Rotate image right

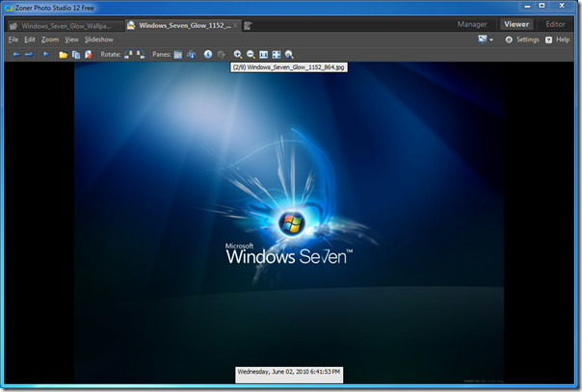pos(141,55)
